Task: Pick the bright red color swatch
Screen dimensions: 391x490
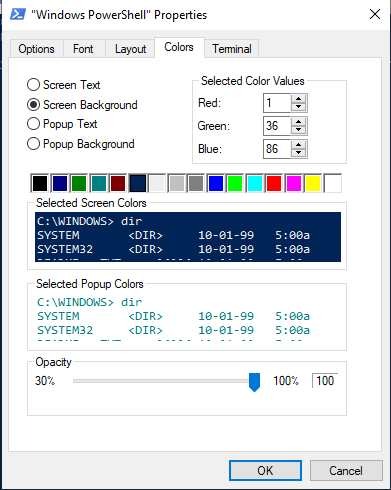Action: click(274, 183)
